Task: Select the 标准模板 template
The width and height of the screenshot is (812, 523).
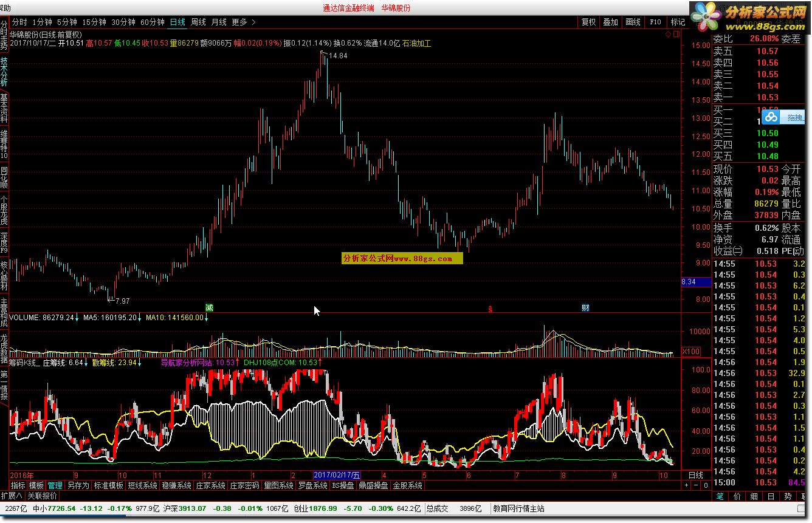Action: pos(108,486)
